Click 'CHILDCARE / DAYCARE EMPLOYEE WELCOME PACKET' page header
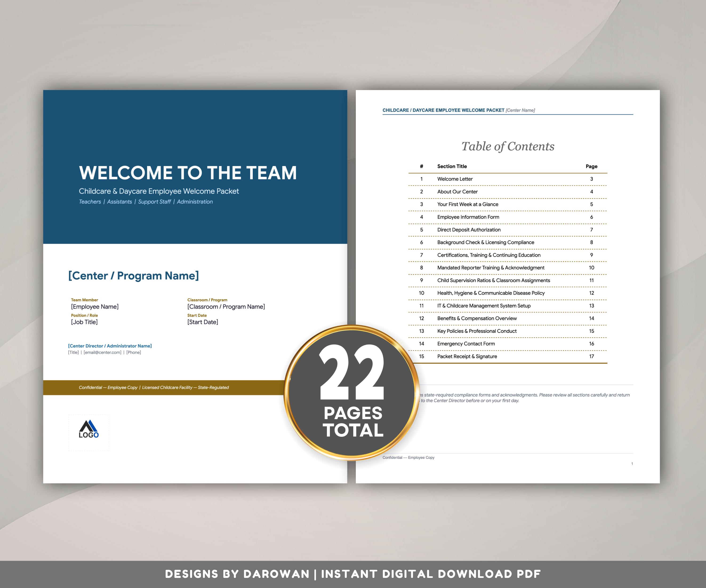The height and width of the screenshot is (588, 706). pyautogui.click(x=443, y=110)
